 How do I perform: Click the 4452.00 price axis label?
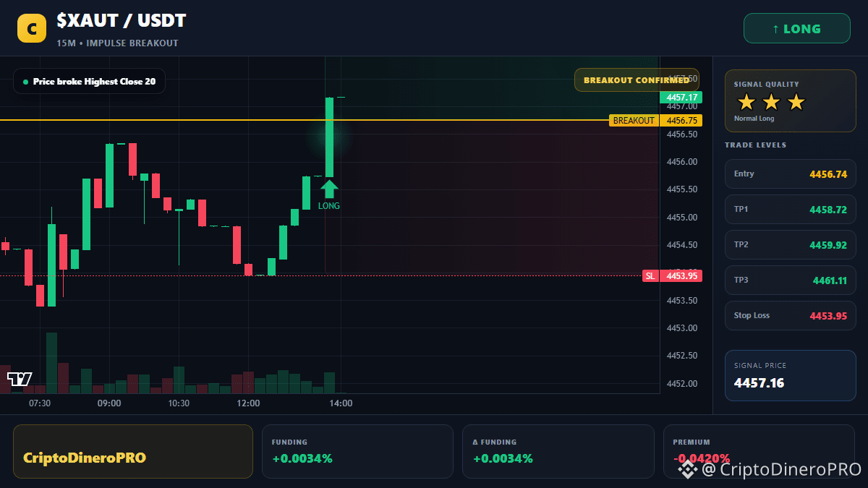click(x=681, y=384)
